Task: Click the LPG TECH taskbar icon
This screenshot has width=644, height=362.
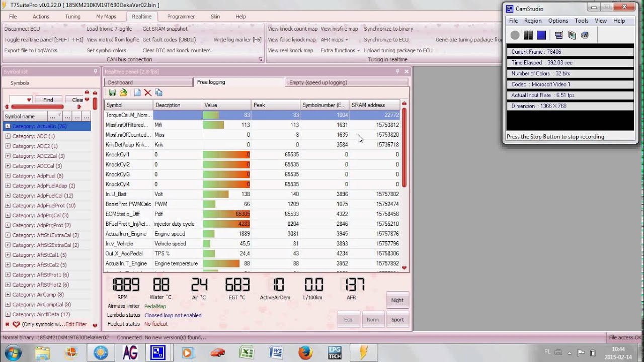Action: pos(334,352)
